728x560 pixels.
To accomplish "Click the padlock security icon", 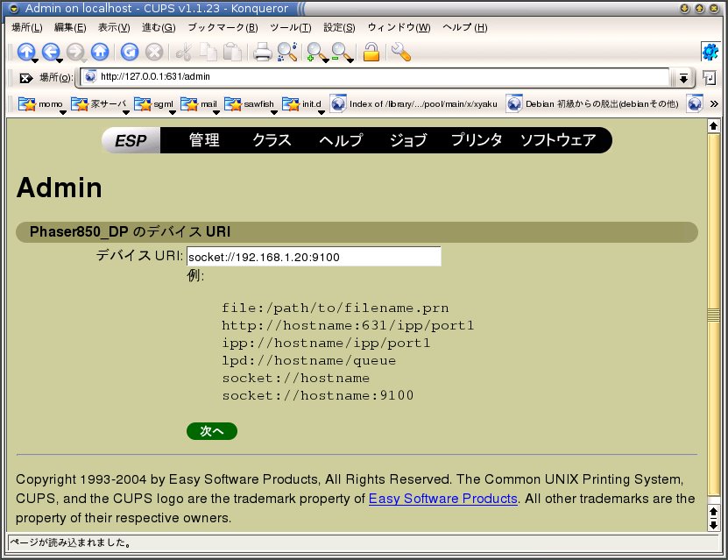I will point(371,52).
